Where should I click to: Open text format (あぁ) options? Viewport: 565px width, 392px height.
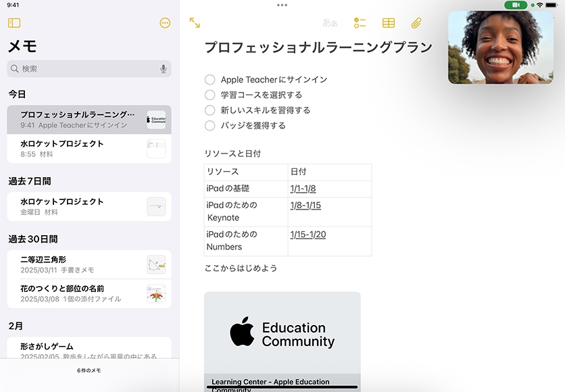click(330, 23)
